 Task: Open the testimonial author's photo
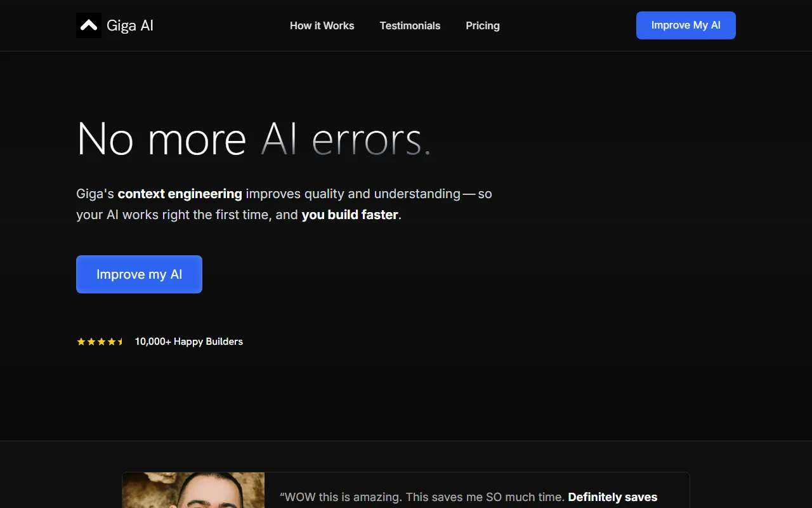[193, 490]
